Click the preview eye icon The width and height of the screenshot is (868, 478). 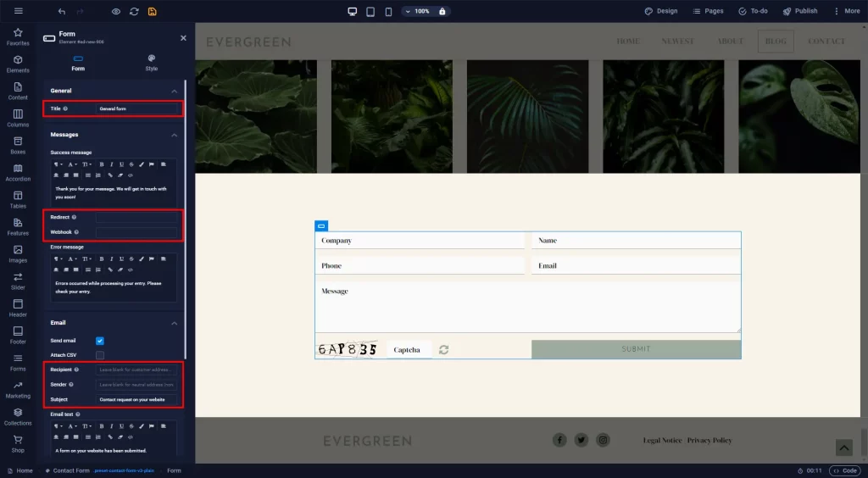coord(115,11)
